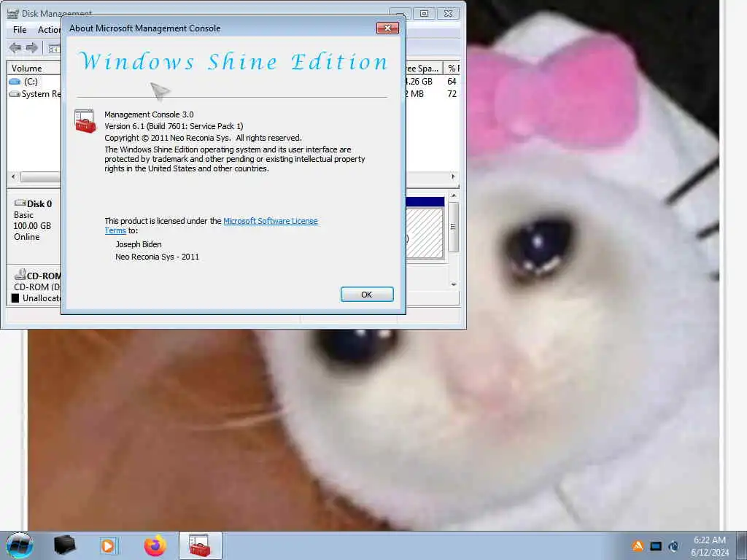Click the OK button in About dialog

(x=367, y=295)
